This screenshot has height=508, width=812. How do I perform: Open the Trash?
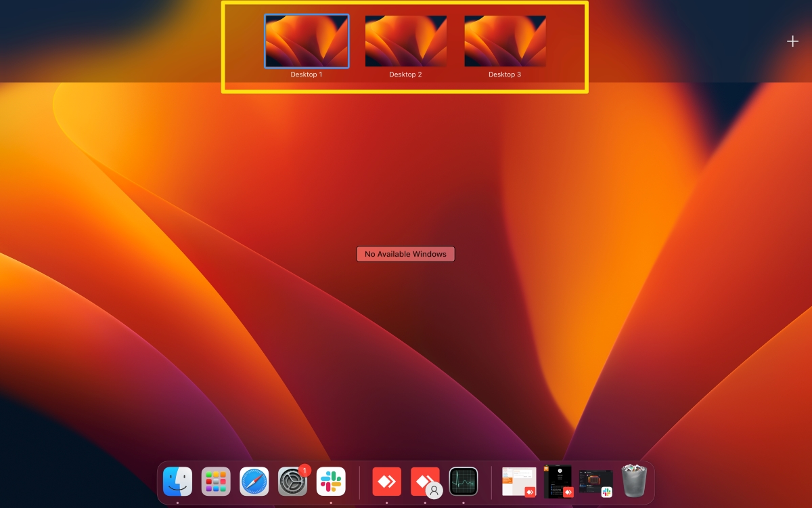point(634,482)
